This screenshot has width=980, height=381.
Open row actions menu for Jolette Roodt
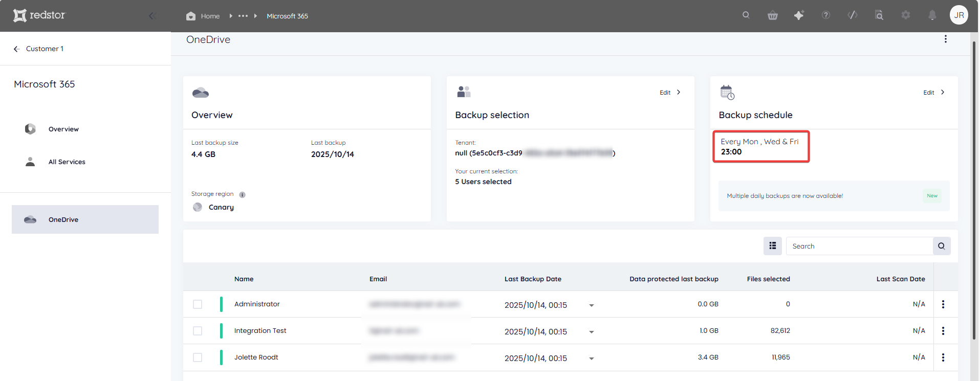click(943, 357)
